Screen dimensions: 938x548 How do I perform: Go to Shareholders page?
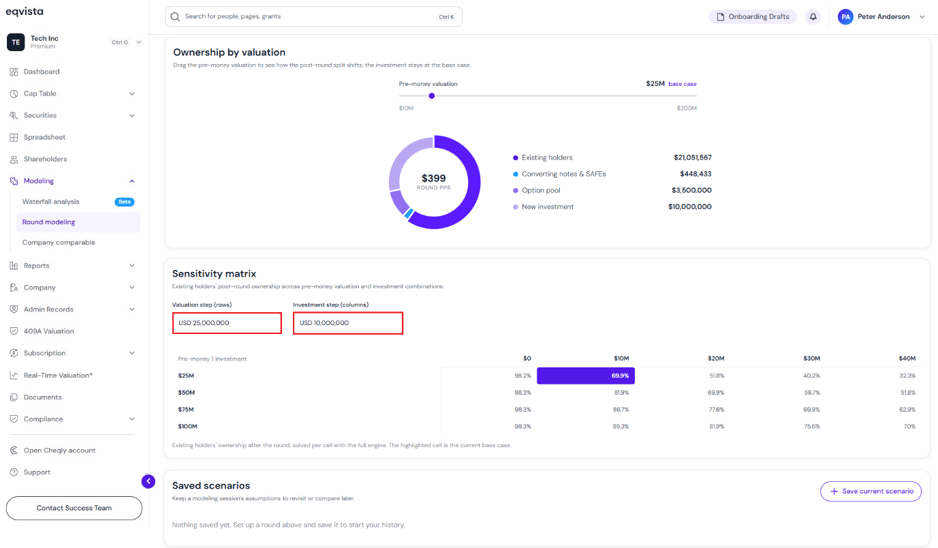click(x=45, y=159)
